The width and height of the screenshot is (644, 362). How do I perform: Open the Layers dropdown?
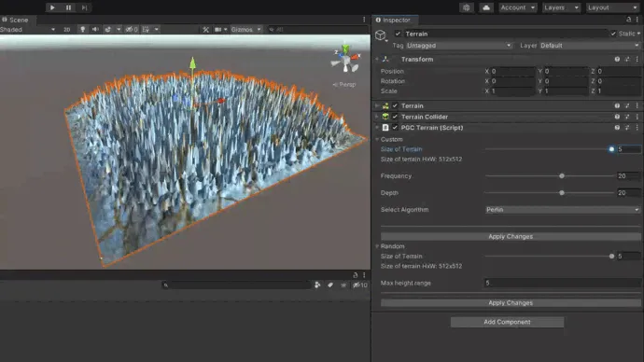tap(562, 7)
